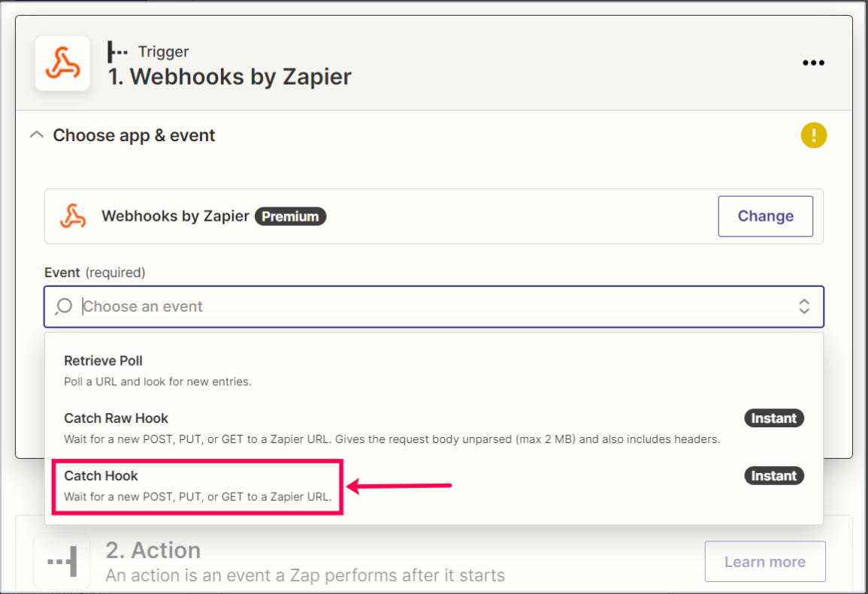Click the Premium badge
This screenshot has width=868, height=594.
coord(290,216)
